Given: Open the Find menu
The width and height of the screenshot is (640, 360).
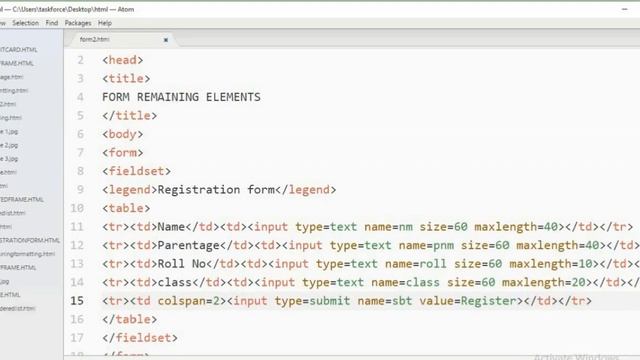Looking at the screenshot, I should click(51, 23).
